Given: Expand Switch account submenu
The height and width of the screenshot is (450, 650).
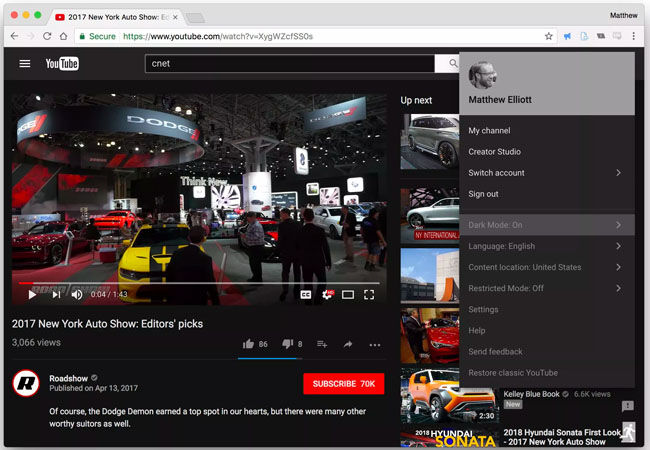Looking at the screenshot, I should [547, 173].
